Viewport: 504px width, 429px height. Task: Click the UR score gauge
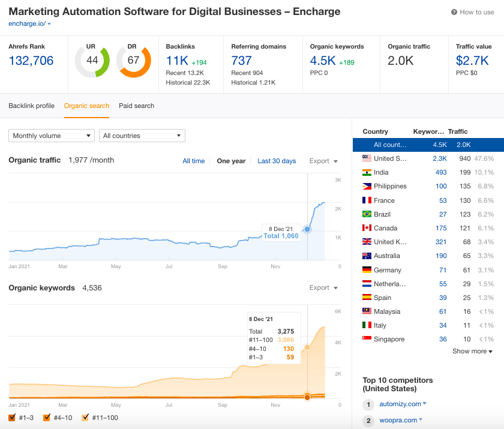92,61
